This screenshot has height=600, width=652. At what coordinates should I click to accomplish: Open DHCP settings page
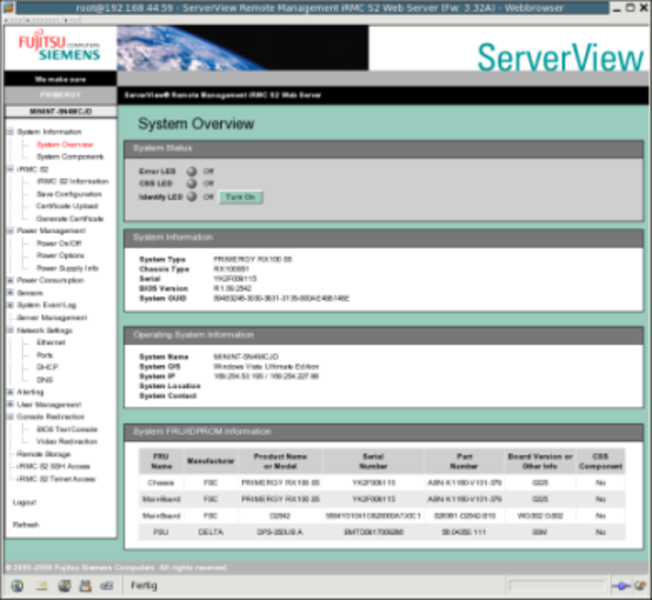[x=47, y=367]
